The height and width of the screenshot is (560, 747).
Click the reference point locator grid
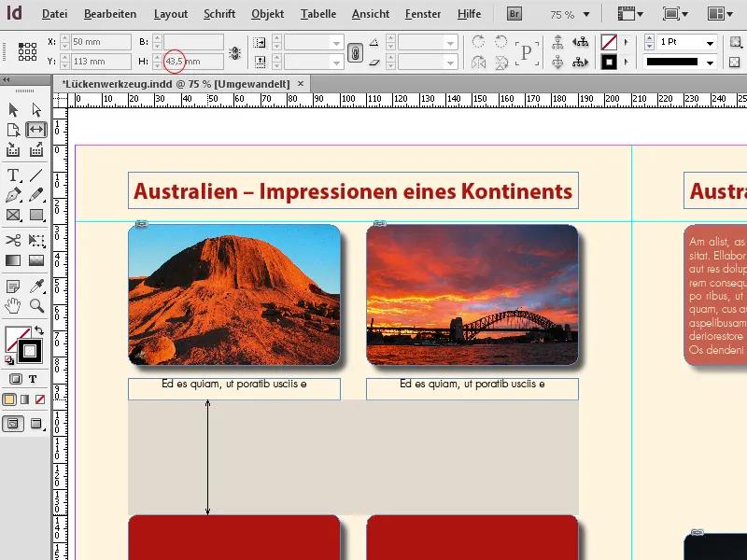pos(27,51)
